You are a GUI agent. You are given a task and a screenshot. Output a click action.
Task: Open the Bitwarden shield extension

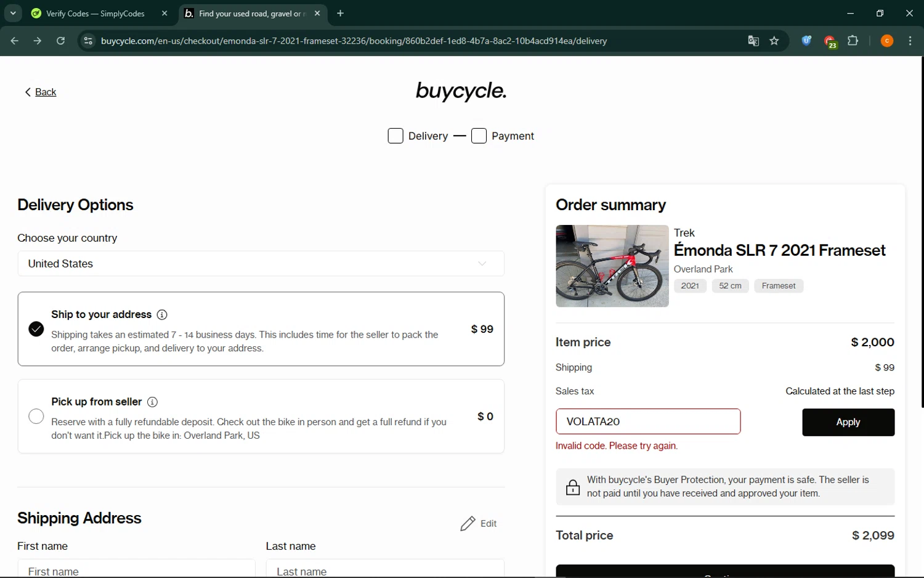[806, 41]
